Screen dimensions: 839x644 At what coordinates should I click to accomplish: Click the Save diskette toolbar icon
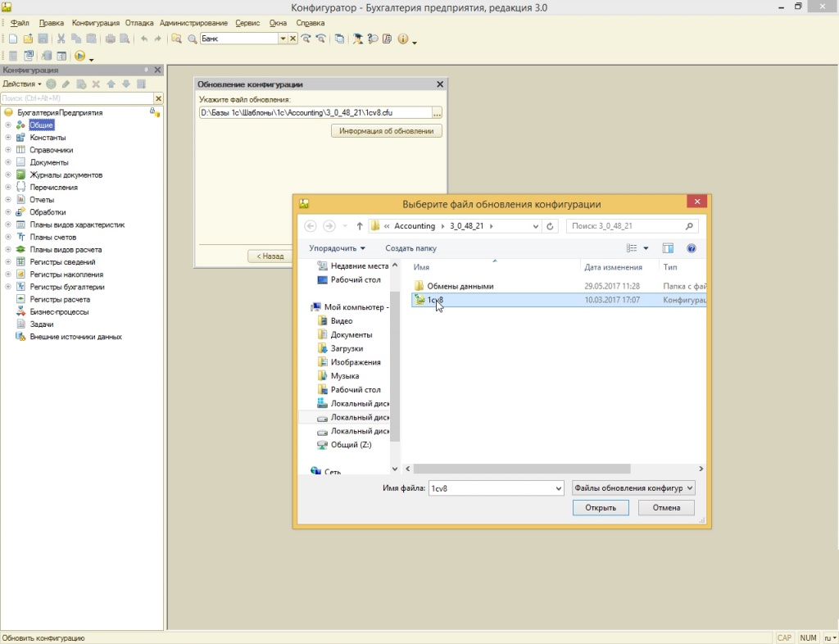point(43,39)
